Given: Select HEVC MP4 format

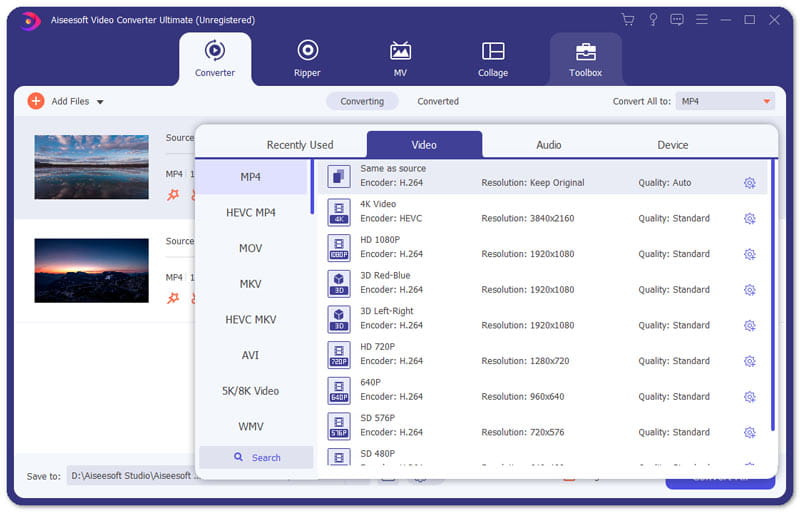Looking at the screenshot, I should point(251,213).
